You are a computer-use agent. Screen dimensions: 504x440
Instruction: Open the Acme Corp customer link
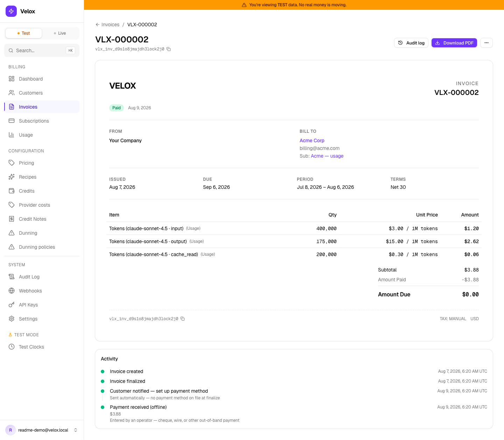click(x=312, y=140)
